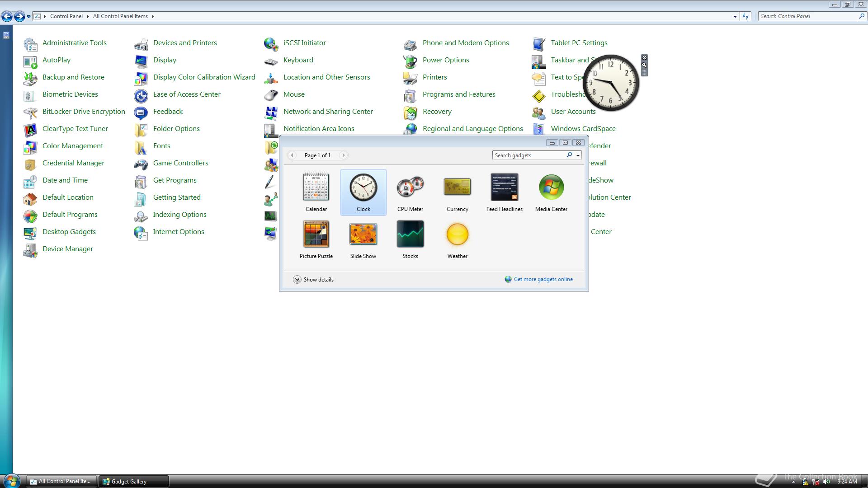The image size is (868, 488).
Task: Click Get more gadgets online link
Action: pos(543,279)
